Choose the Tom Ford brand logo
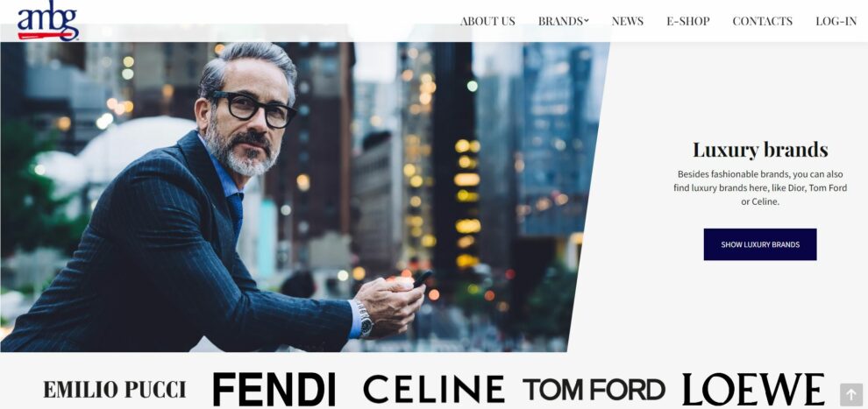Viewport: 868px width, 409px height. point(594,389)
